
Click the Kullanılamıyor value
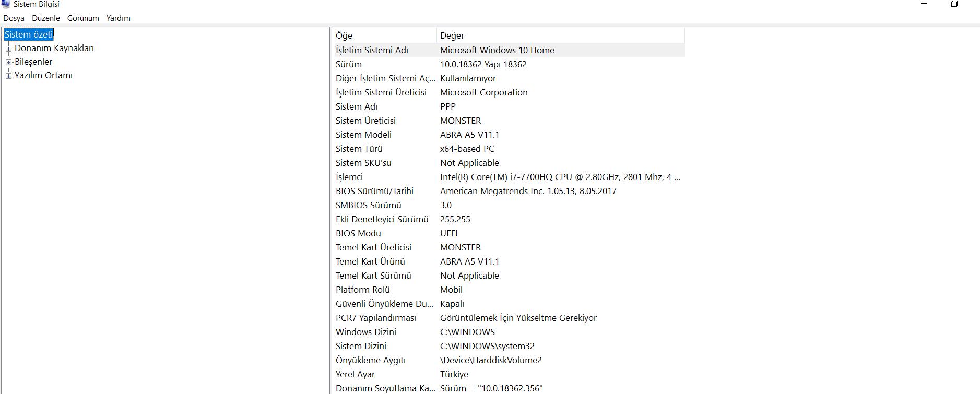pyautogui.click(x=468, y=78)
